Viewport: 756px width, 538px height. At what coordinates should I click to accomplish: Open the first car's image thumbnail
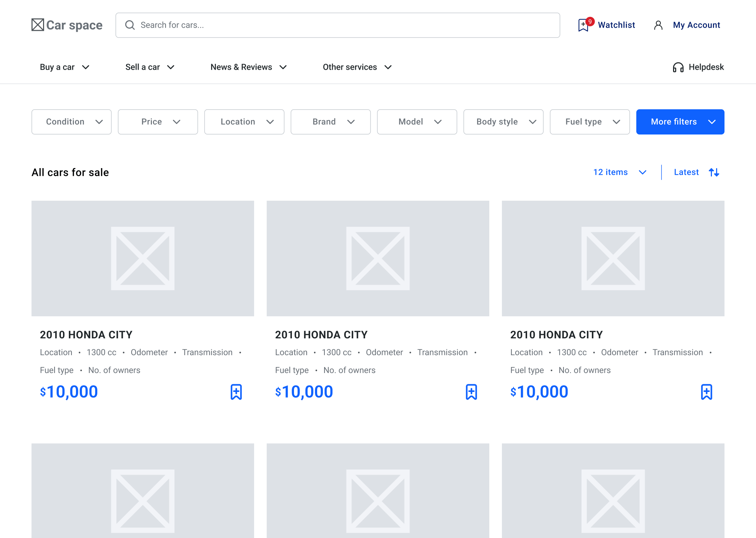pyautogui.click(x=143, y=258)
